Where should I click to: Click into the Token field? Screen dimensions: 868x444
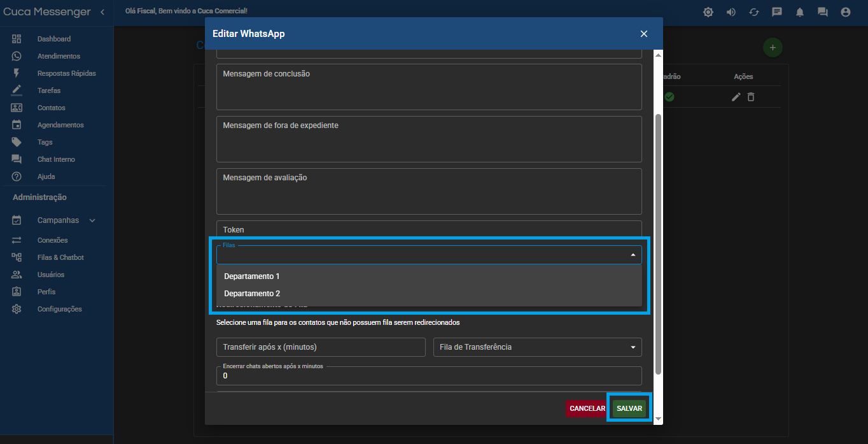click(429, 229)
